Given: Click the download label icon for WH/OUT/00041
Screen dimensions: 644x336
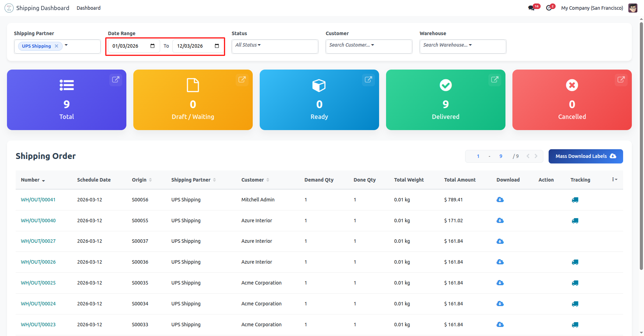Looking at the screenshot, I should coord(500,200).
